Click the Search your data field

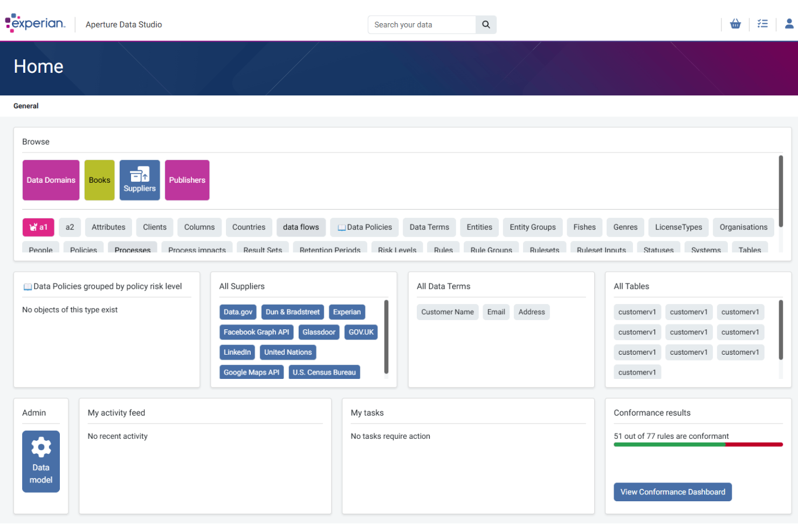(422, 24)
